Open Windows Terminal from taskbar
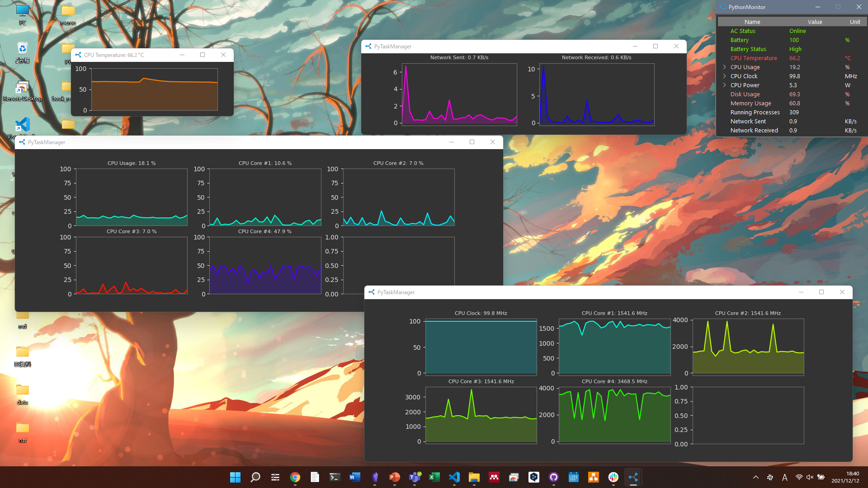Image resolution: width=868 pixels, height=488 pixels. 335,477
